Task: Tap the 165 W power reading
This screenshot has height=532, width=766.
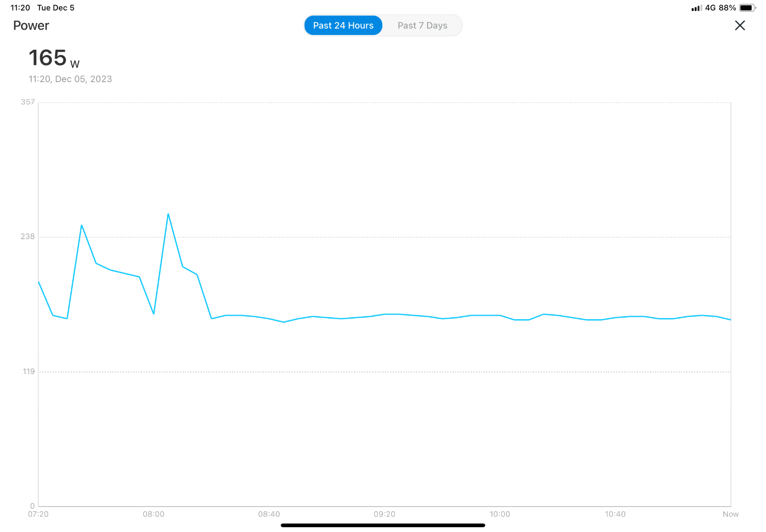Action: tap(54, 58)
